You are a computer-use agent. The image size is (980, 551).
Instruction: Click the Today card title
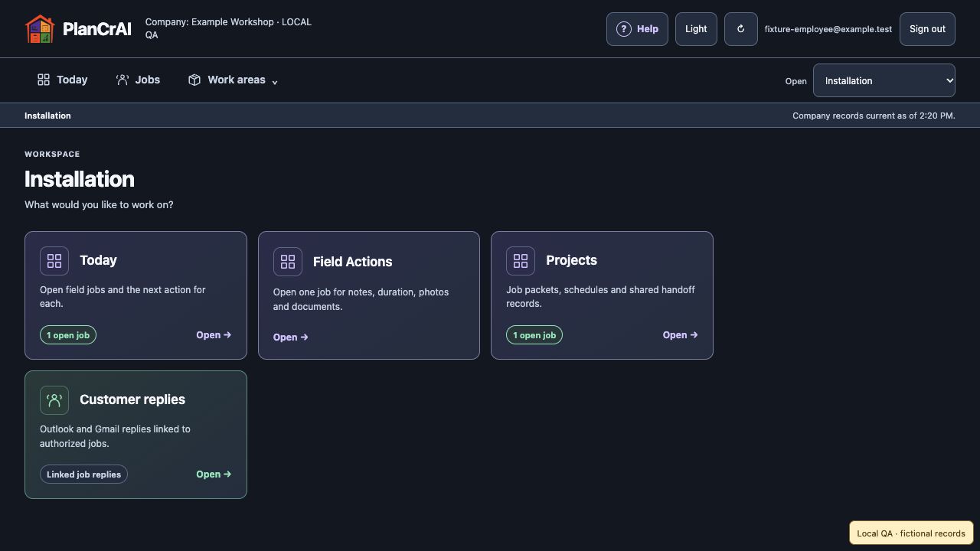coord(98,260)
